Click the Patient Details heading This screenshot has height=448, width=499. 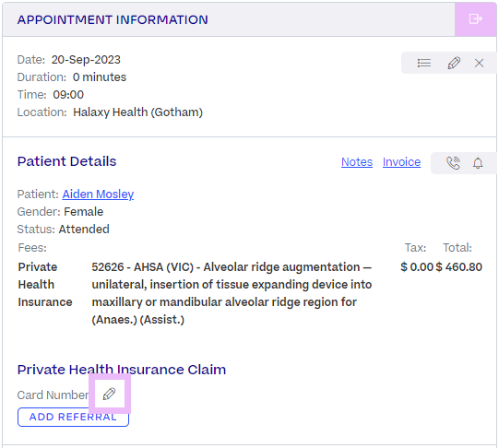pos(66,161)
